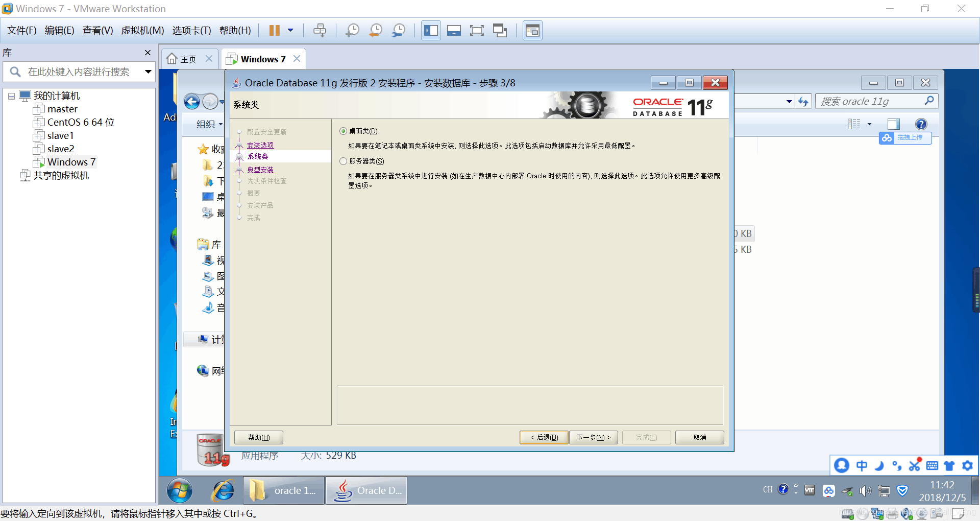980x521 pixels.
Task: Open the pause button dropdown arrow
Action: coord(290,31)
